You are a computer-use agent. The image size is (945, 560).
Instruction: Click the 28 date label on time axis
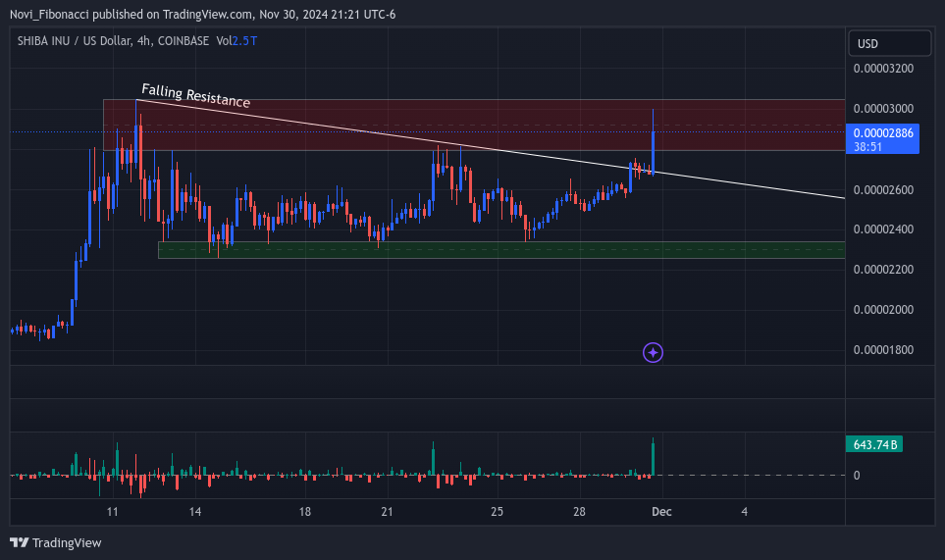point(579,511)
